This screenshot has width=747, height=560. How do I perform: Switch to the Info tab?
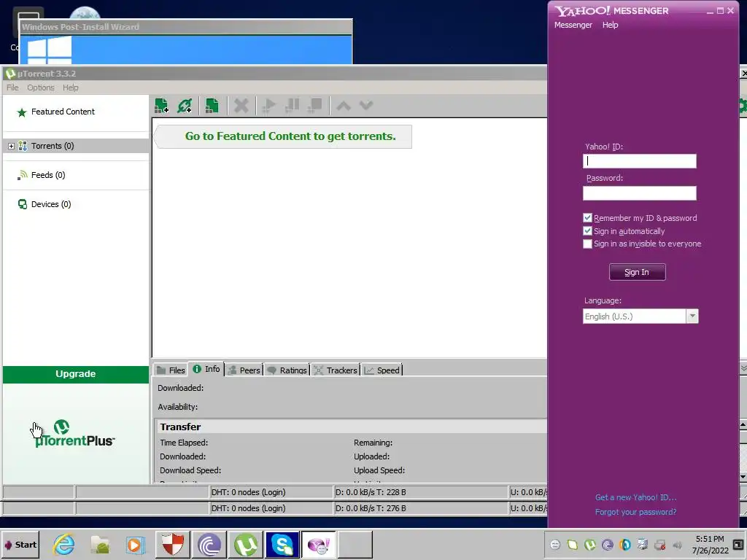(206, 369)
